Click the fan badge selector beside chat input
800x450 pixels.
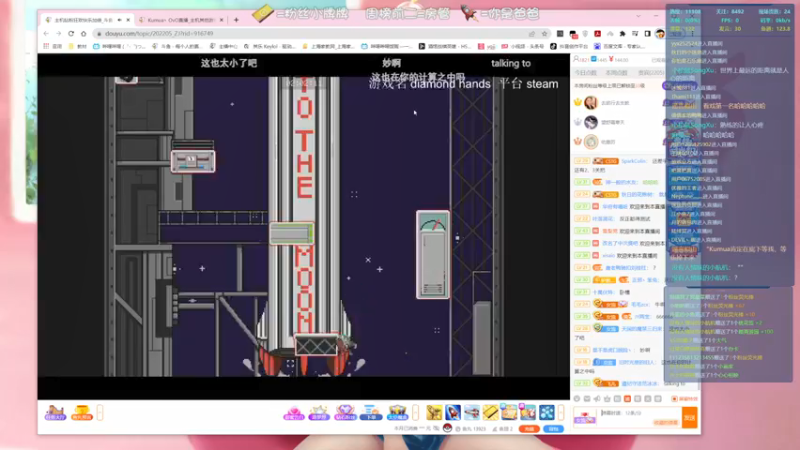point(585,418)
